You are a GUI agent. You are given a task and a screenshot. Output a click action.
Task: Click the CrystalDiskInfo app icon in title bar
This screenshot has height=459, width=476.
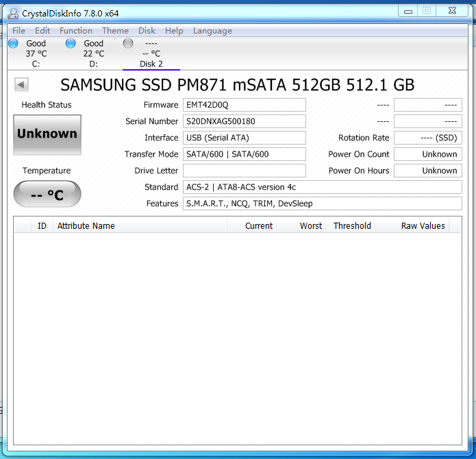[13, 13]
